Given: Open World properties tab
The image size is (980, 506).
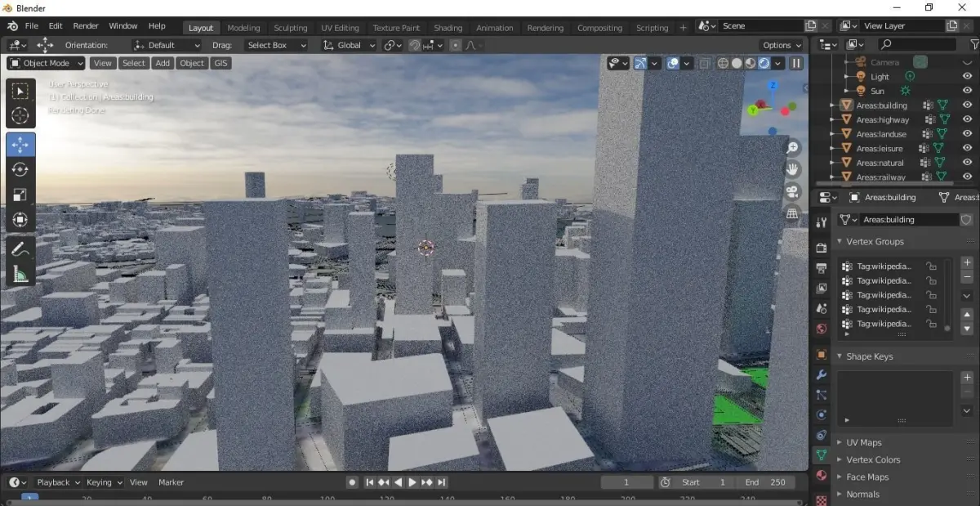Looking at the screenshot, I should coord(822,329).
